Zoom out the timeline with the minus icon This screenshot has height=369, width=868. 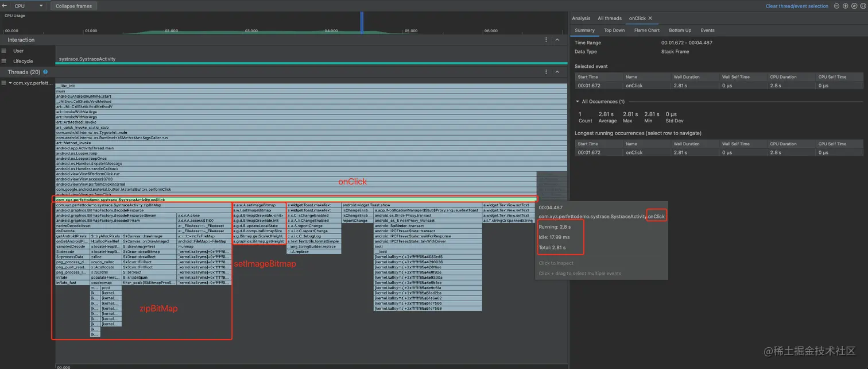click(x=837, y=6)
